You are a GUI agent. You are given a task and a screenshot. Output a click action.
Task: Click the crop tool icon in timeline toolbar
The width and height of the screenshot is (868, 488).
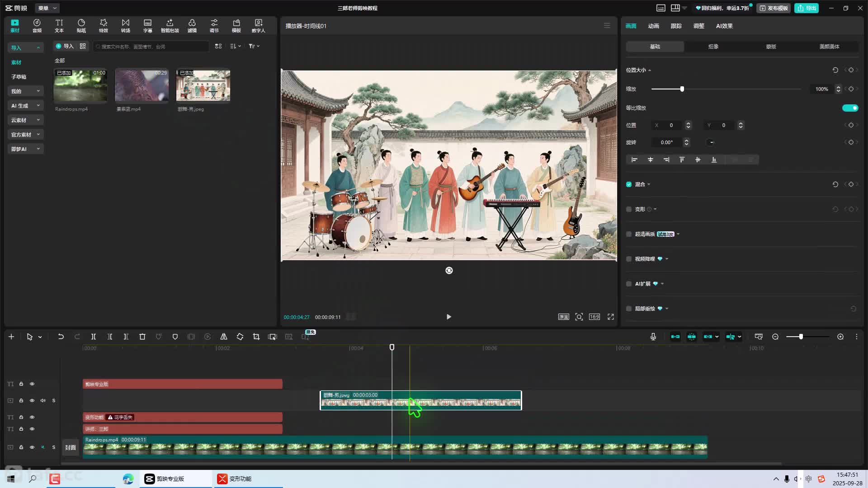[x=256, y=337]
